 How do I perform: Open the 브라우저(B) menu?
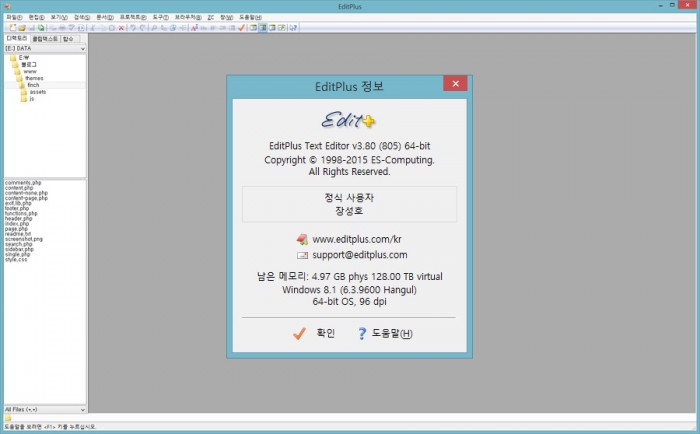pyautogui.click(x=188, y=17)
